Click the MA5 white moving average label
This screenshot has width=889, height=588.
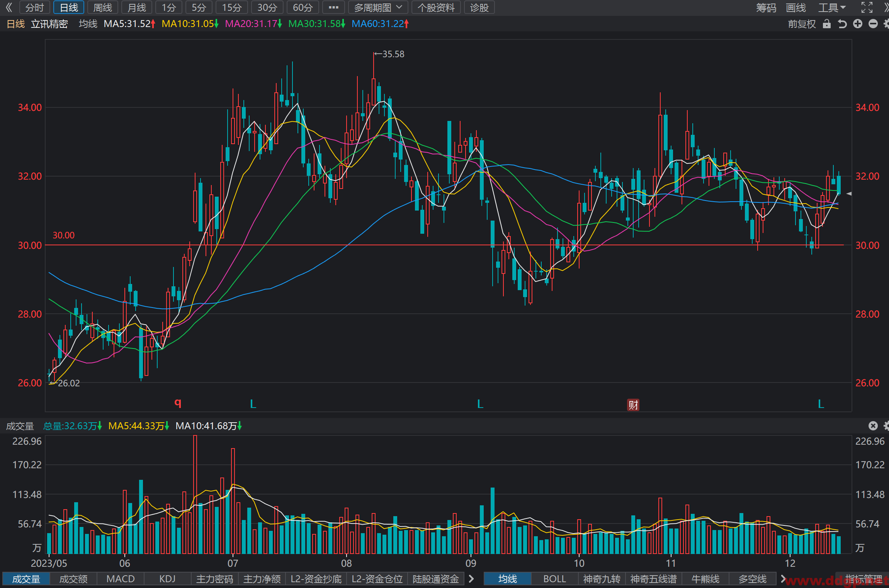129,24
